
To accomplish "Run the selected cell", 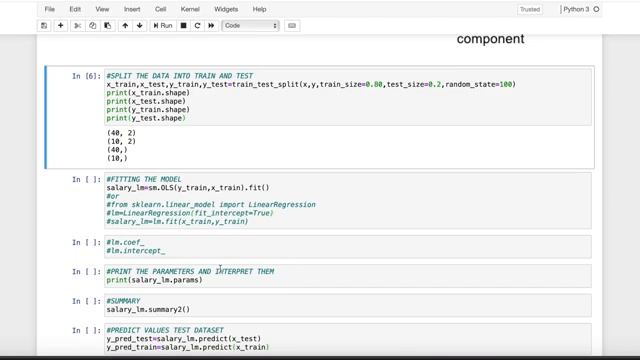I will [163, 26].
